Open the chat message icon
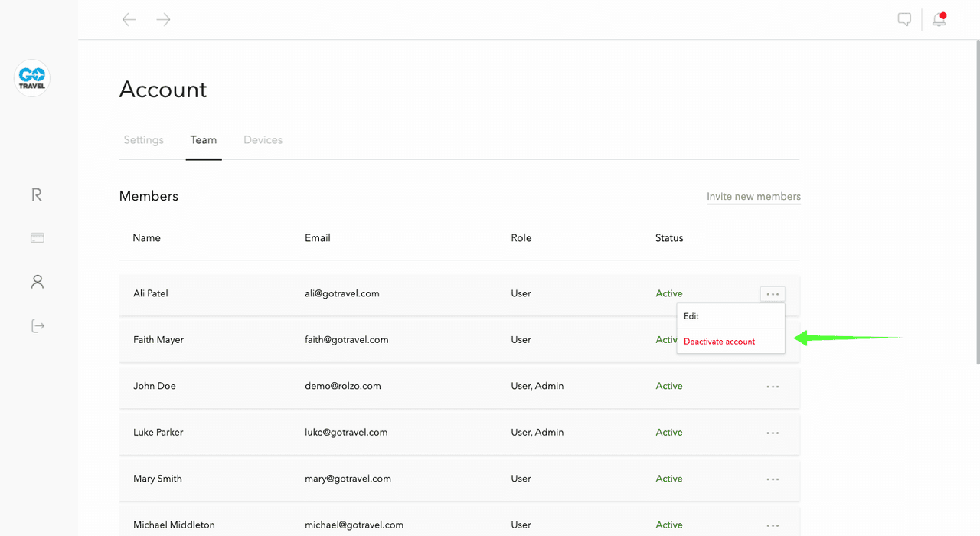Viewport: 980px width, 536px height. (x=904, y=20)
